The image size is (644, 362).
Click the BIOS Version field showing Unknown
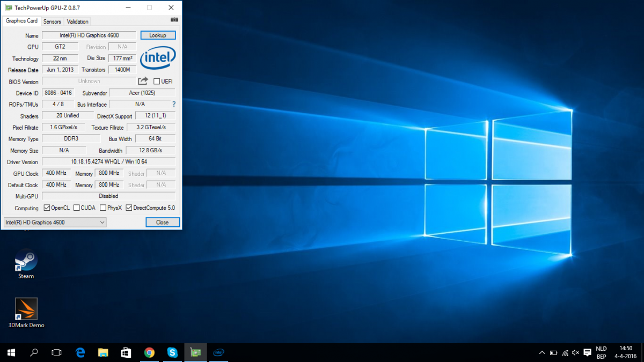(89, 81)
